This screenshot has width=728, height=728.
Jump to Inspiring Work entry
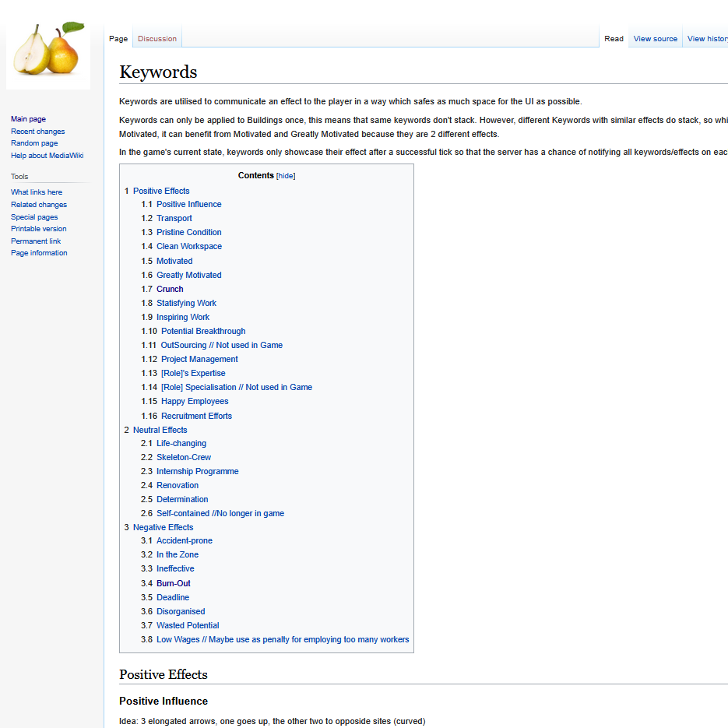point(182,317)
